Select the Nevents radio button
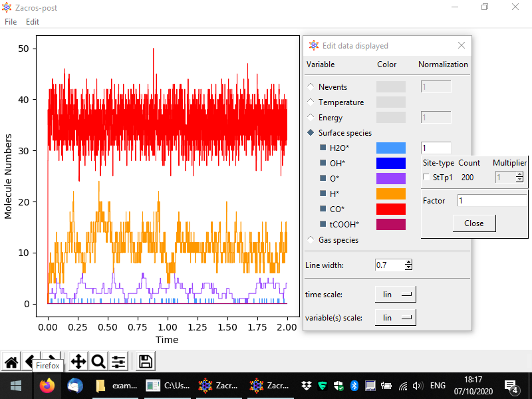This screenshot has height=399, width=532. click(x=311, y=87)
